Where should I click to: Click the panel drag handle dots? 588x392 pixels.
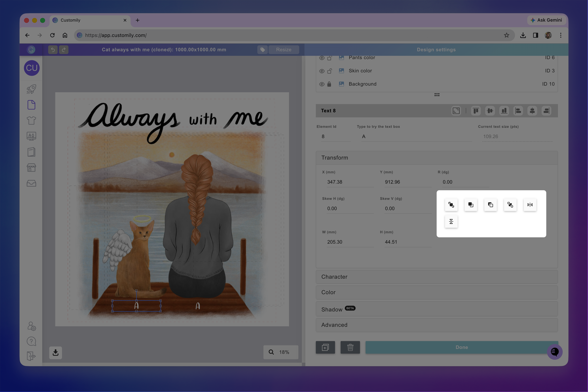(x=437, y=95)
